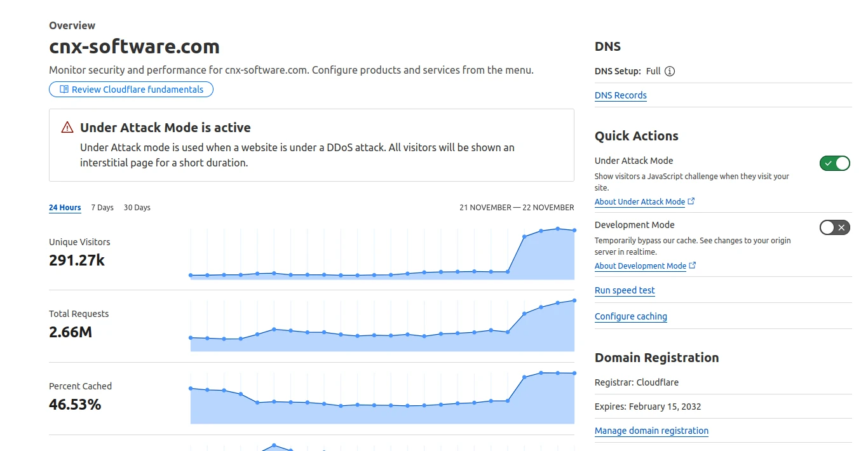The height and width of the screenshot is (451, 868).
Task: Click the Unique Visitors value 291.27k
Action: tap(77, 260)
